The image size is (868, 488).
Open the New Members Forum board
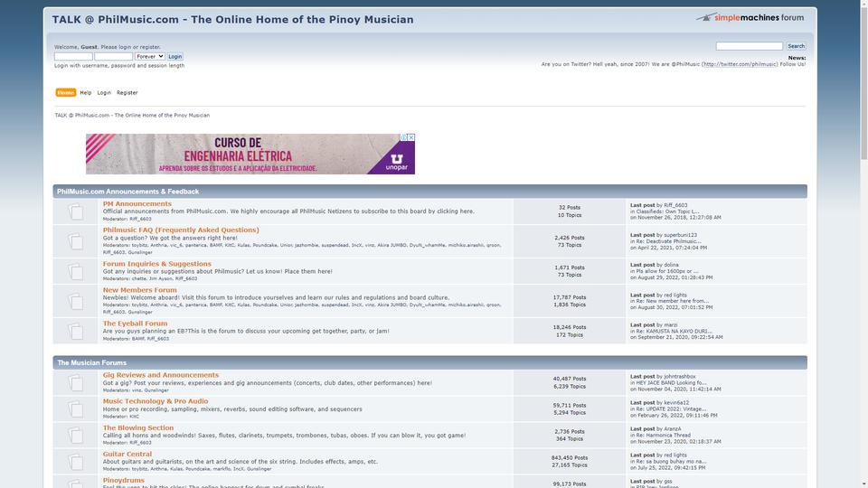click(x=139, y=290)
